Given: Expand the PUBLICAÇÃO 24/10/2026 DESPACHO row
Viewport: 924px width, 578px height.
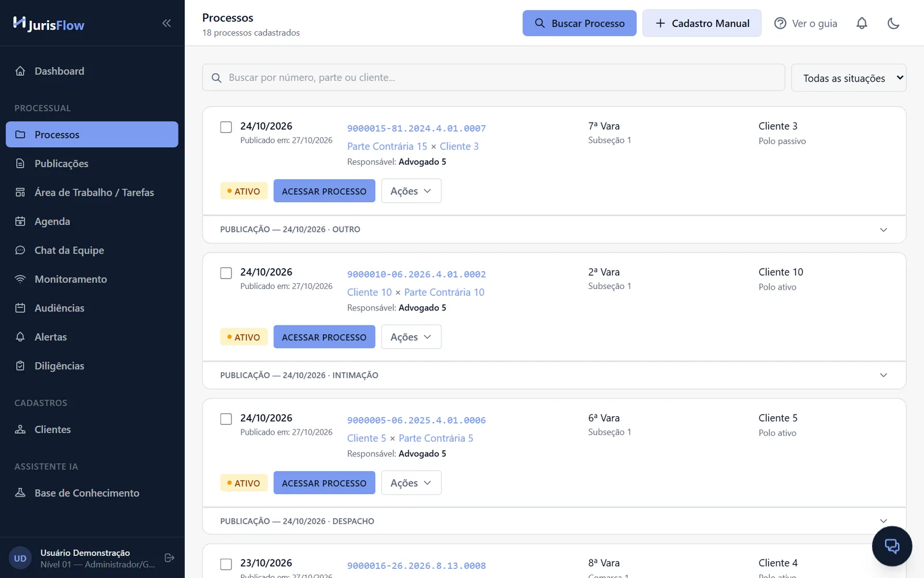Looking at the screenshot, I should (x=554, y=521).
